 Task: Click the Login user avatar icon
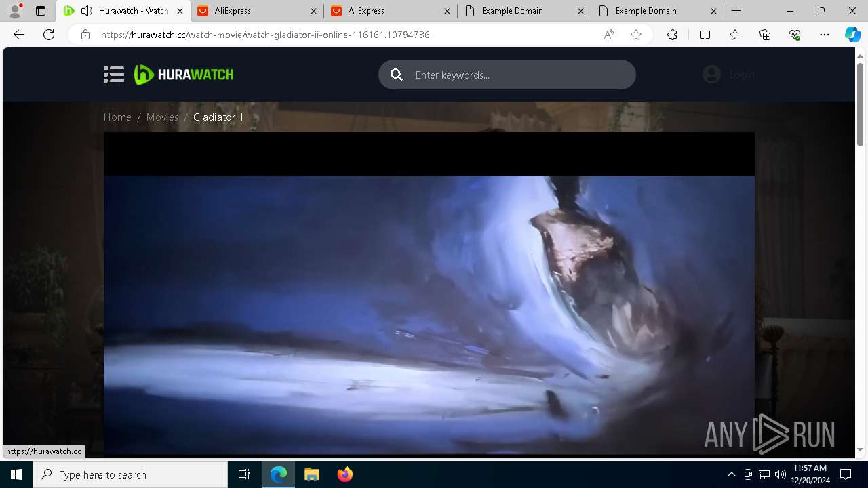point(711,75)
